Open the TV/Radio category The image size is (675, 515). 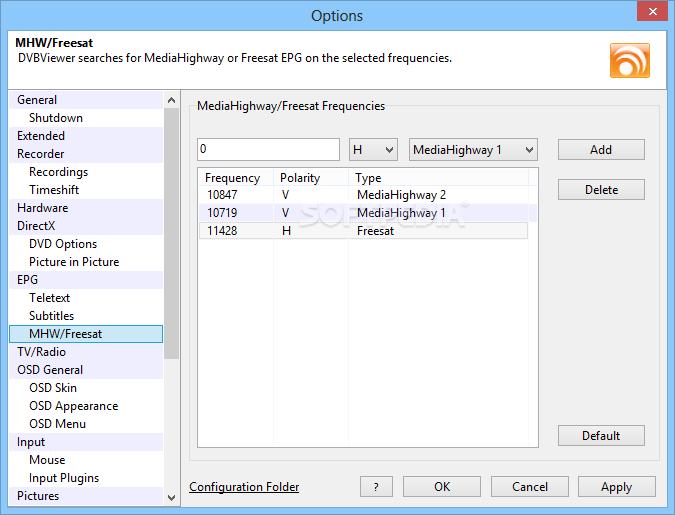[x=86, y=352]
